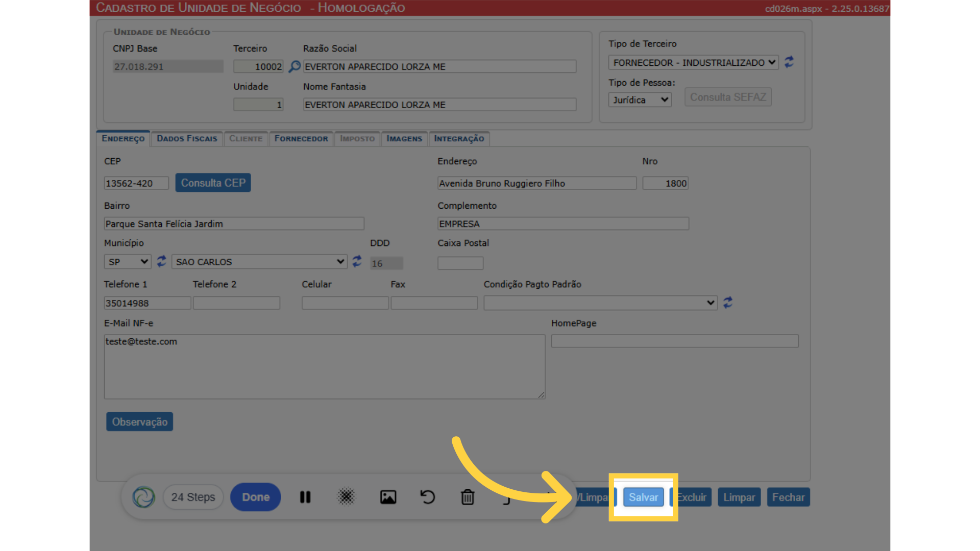This screenshot has width=980, height=551.
Task: Click the CNPJ Base field
Action: click(168, 66)
